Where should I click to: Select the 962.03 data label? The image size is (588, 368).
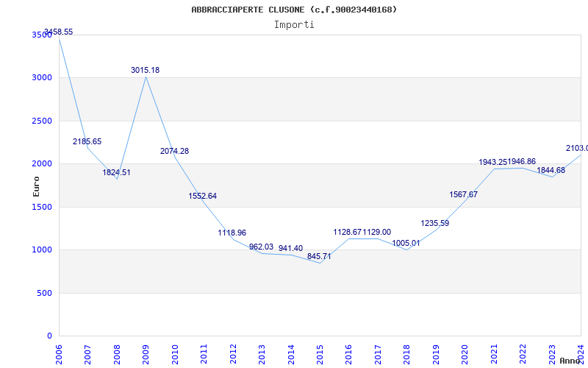coord(262,247)
